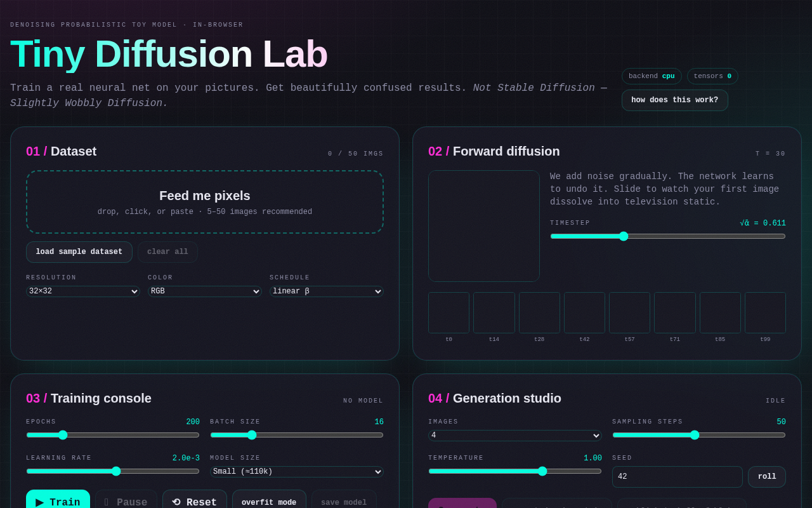Click the '√ᾱ = 0.611' value
Image resolution: width=812 pixels, height=508 pixels.
pos(763,224)
